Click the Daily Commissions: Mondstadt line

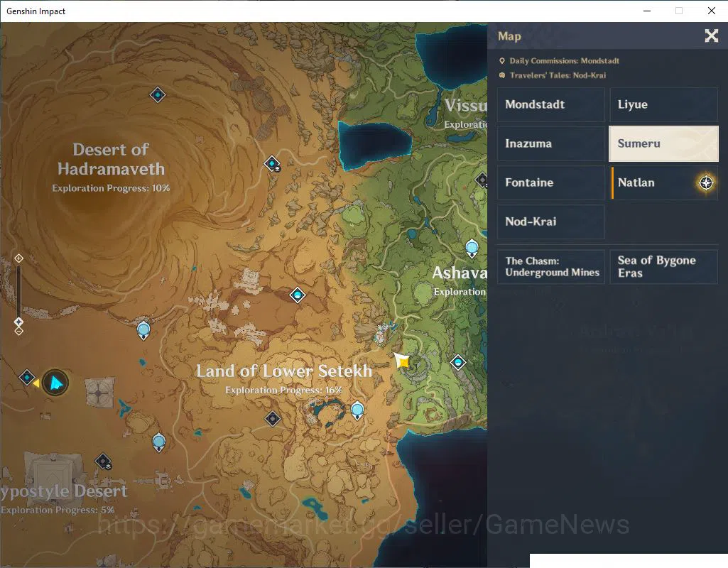coord(559,61)
